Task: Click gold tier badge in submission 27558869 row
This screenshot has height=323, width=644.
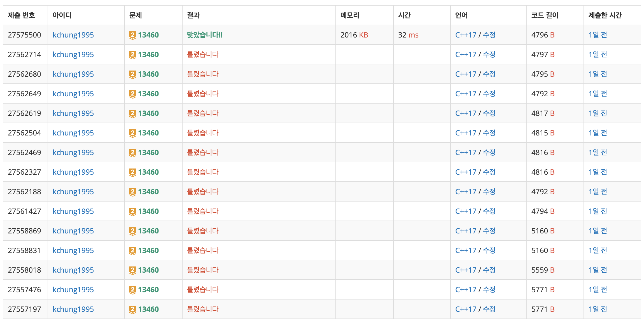Action: (132, 231)
